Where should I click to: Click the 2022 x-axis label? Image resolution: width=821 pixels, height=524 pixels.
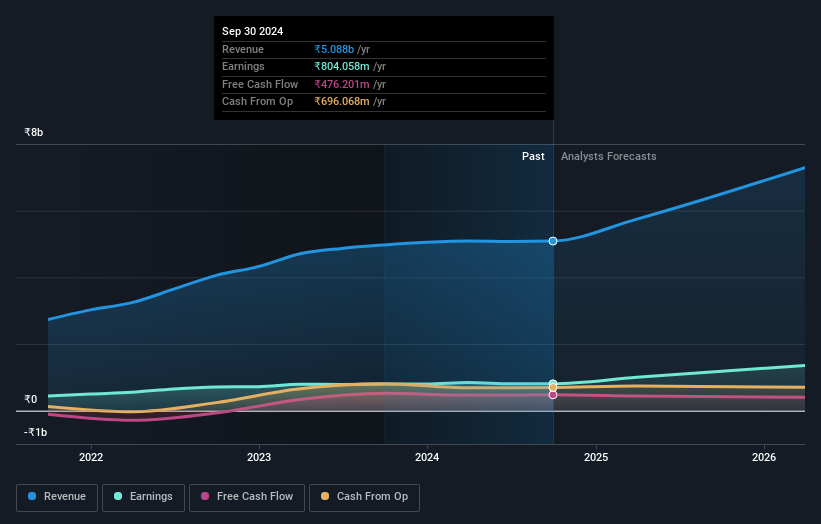[91, 458]
